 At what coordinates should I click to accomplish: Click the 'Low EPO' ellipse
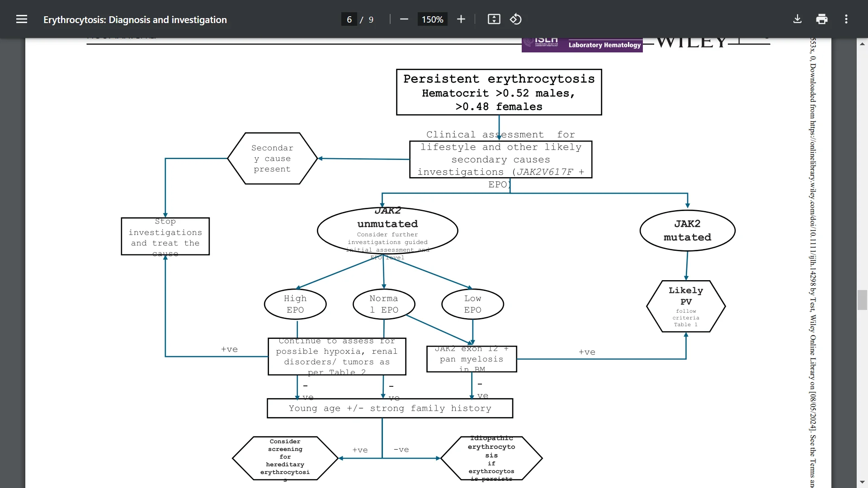point(473,304)
